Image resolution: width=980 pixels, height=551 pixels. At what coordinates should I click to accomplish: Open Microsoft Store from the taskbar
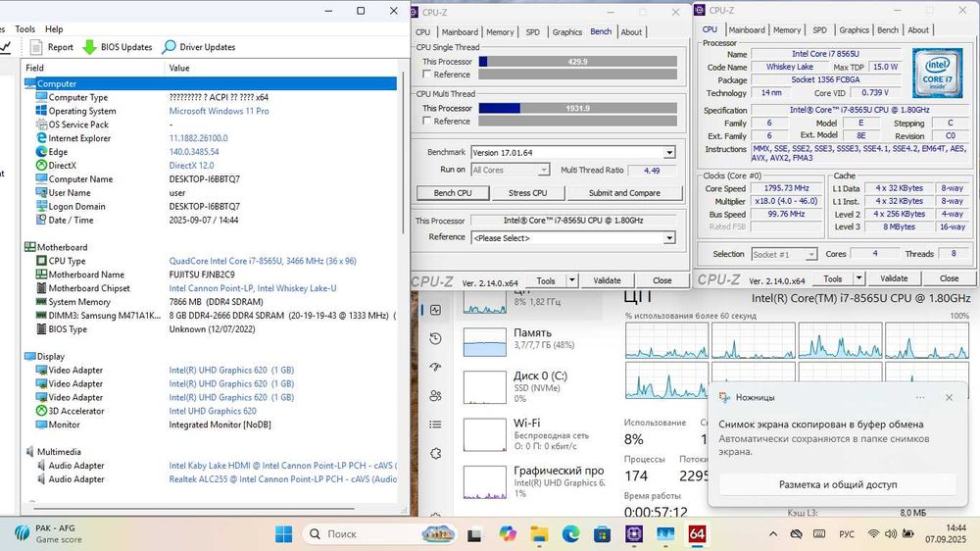[x=602, y=534]
